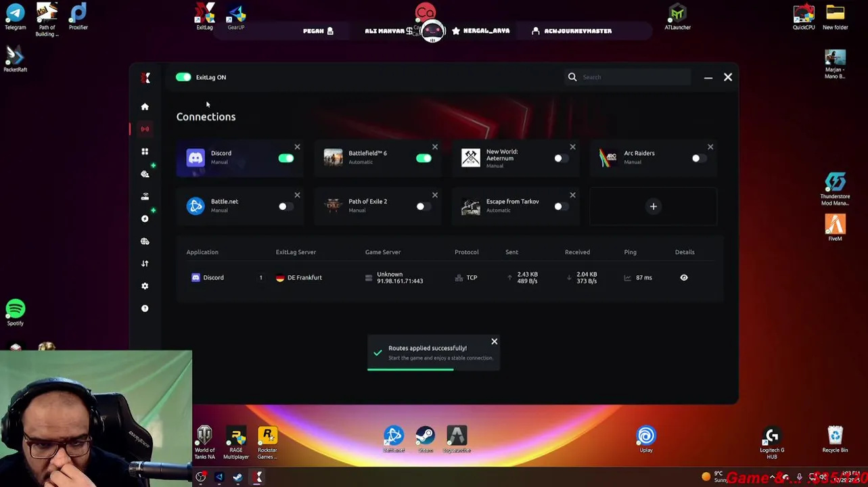The image size is (868, 487).
Task: Click the ExitLag Server column header
Action: 296,252
